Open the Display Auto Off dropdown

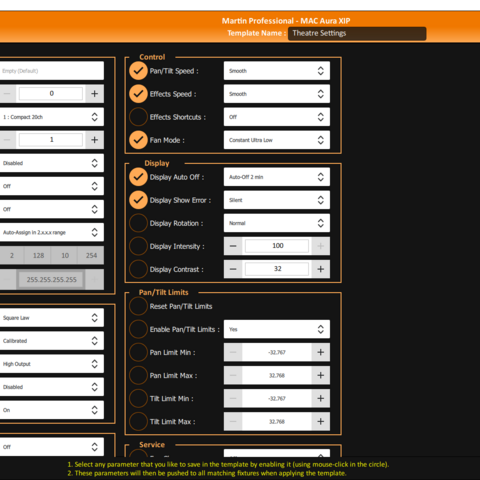(x=277, y=177)
